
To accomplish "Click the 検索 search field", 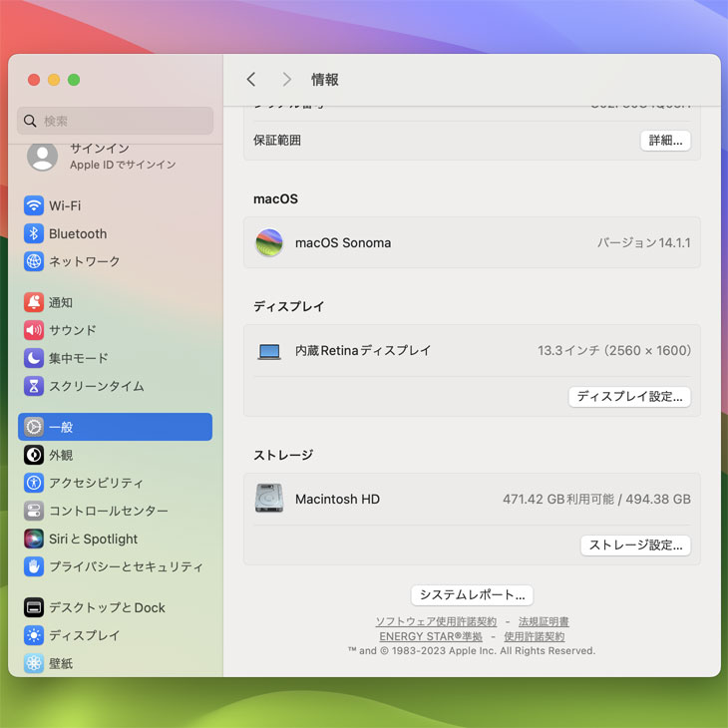I will pos(115,121).
